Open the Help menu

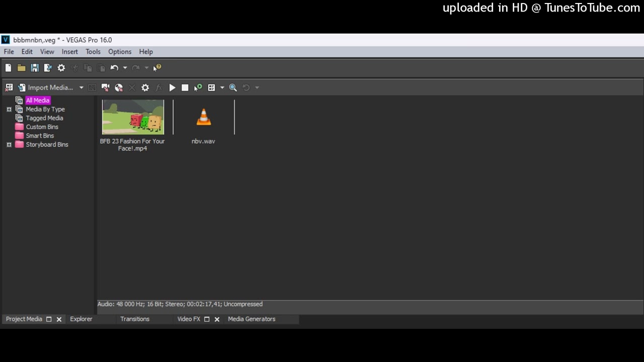coord(146,52)
